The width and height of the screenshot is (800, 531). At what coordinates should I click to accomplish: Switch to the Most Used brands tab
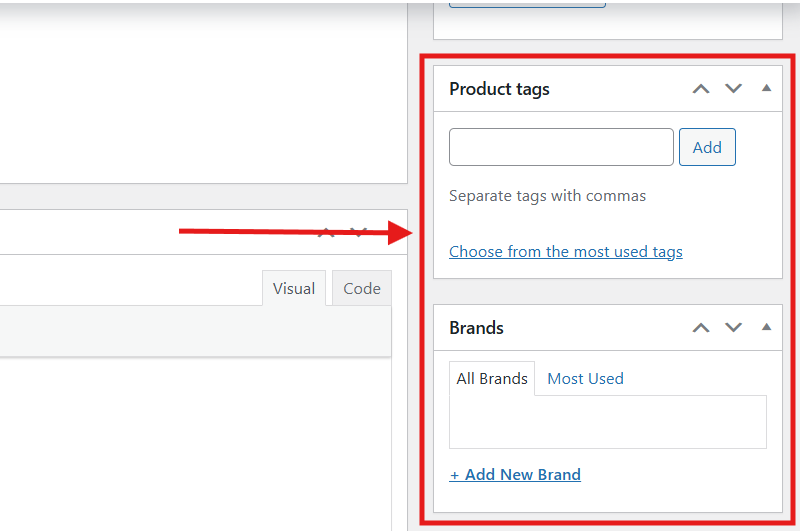(585, 378)
